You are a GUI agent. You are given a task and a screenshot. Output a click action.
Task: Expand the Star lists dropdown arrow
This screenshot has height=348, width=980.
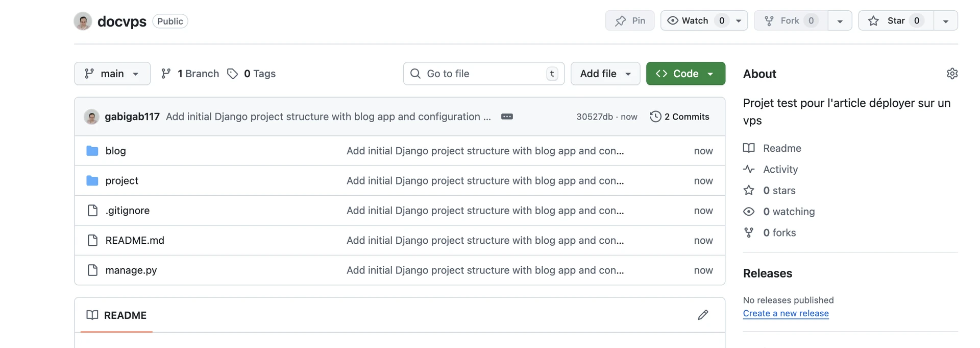(945, 21)
